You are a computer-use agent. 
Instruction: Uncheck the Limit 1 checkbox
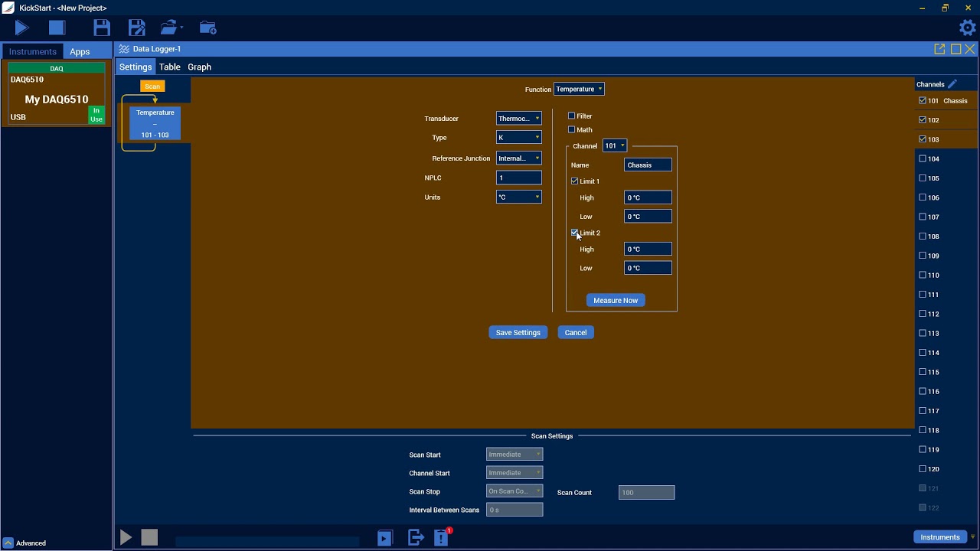coord(574,181)
